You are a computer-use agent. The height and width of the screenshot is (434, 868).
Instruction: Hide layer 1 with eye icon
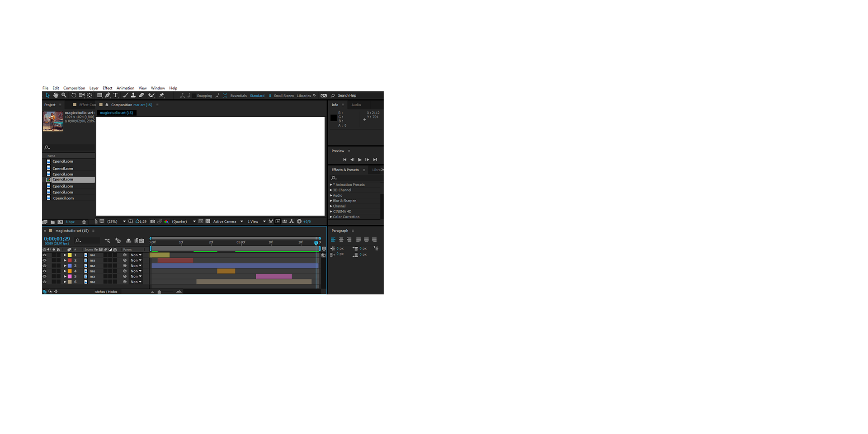[x=44, y=255]
